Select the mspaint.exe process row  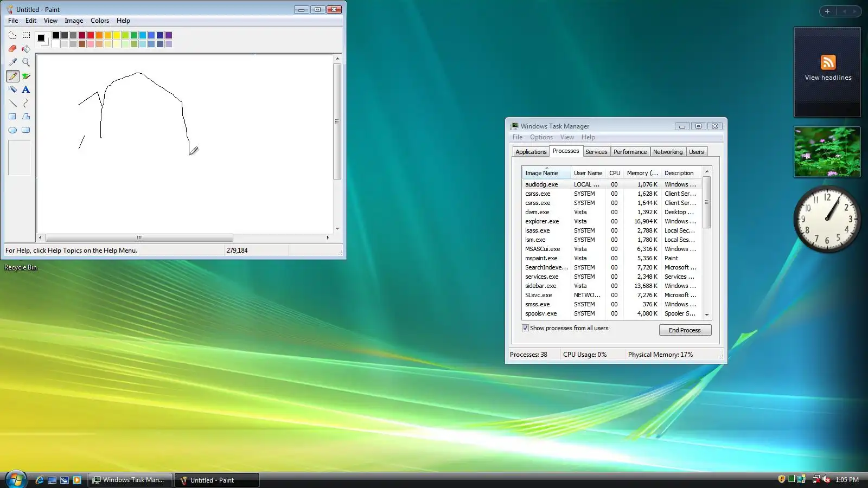[x=612, y=258]
